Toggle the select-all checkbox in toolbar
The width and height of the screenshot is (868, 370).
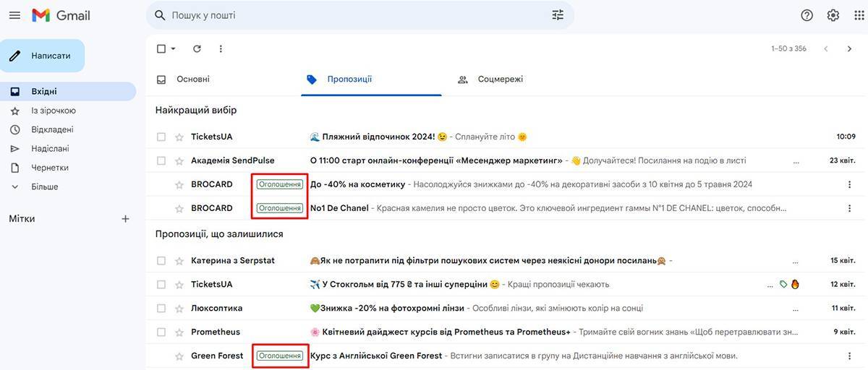[161, 48]
